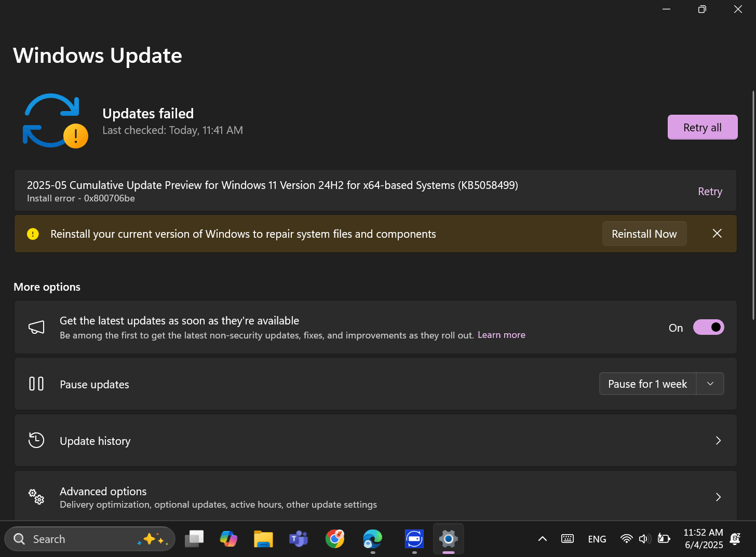Screen dimensions: 756x557
Task: Click the yellow warning icon in reinstall banner
Action: coord(33,234)
